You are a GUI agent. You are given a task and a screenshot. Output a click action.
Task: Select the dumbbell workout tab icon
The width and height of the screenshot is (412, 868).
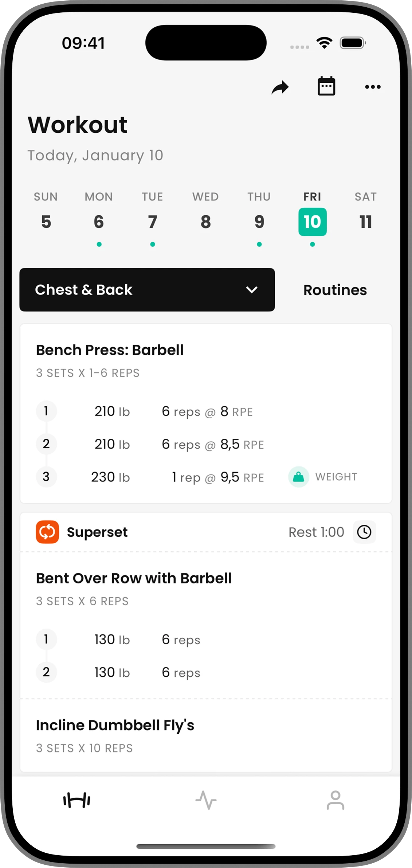coord(77,800)
